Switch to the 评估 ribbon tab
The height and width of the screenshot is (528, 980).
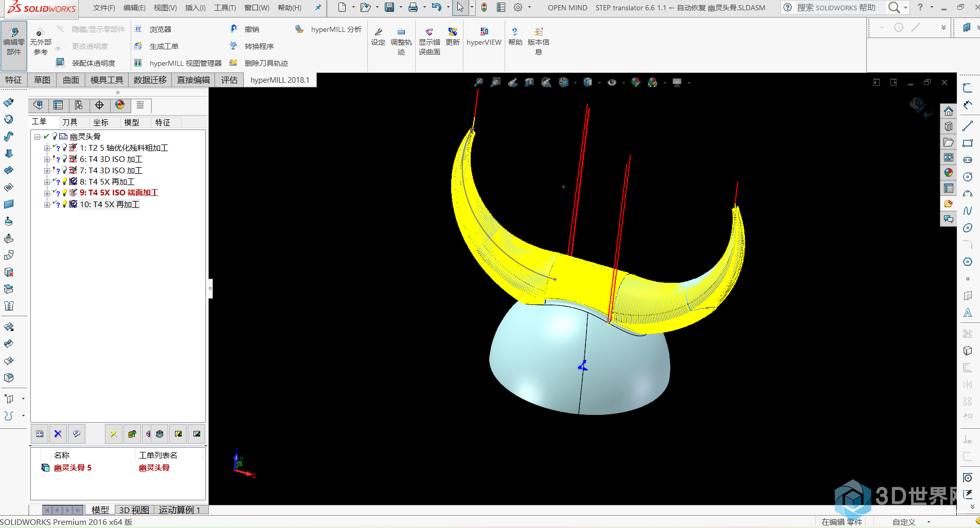coord(229,80)
